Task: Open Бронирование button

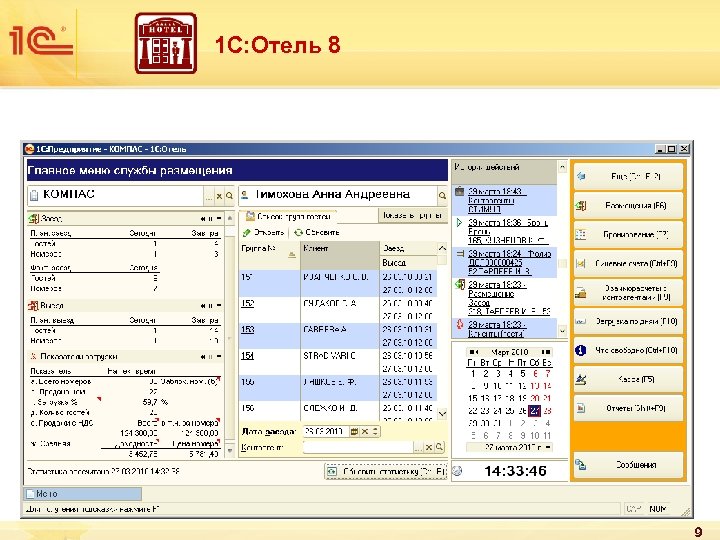Action: (628, 235)
